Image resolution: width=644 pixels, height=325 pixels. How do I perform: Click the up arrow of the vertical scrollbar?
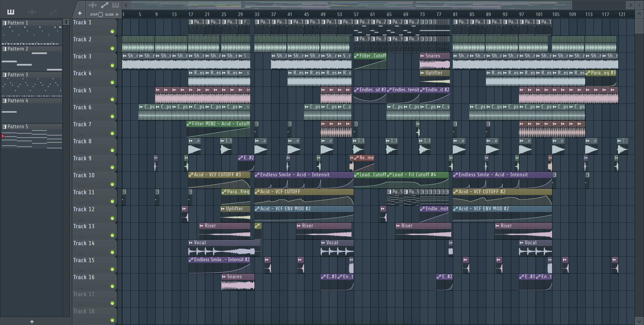(639, 14)
